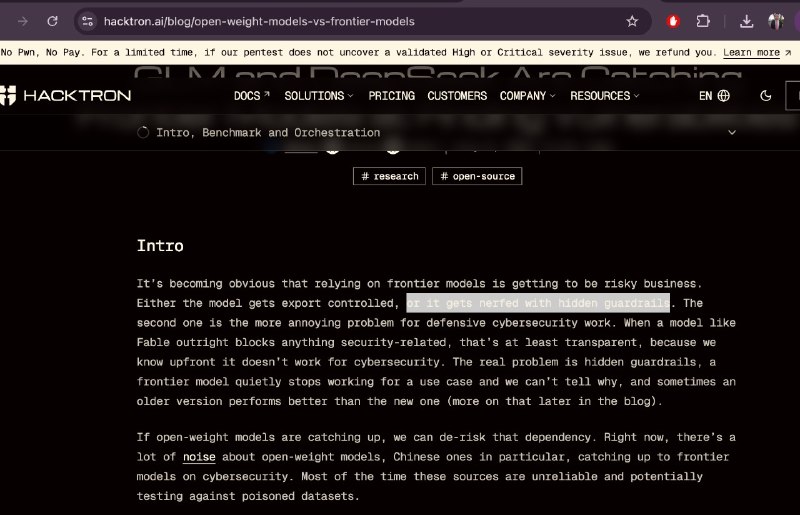This screenshot has height=515, width=800.
Task: Click the progress circle beside Intro, Benchmark
Action: click(x=143, y=132)
